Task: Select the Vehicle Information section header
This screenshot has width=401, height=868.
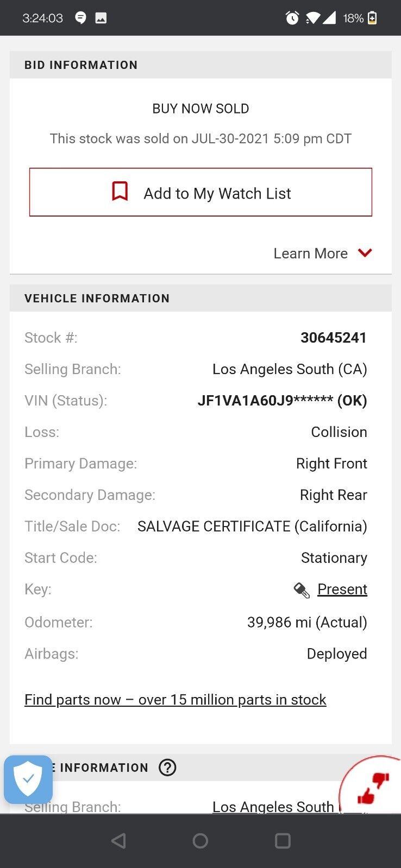Action: [x=97, y=298]
